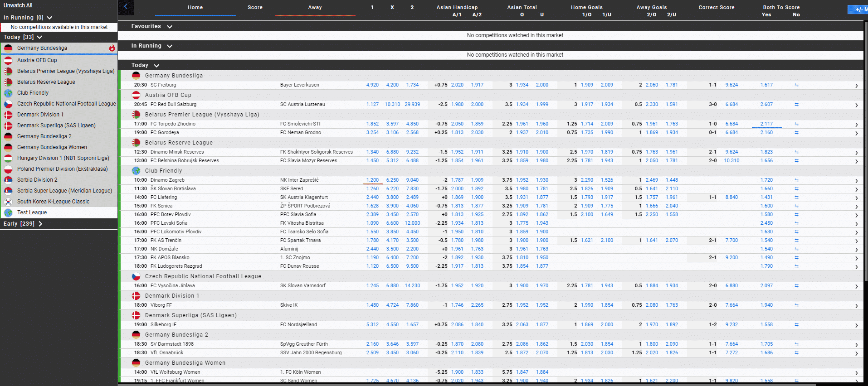This screenshot has width=868, height=386.
Task: Click draw odds 10.310 for FC Red Bull Salzburg
Action: [392, 105]
